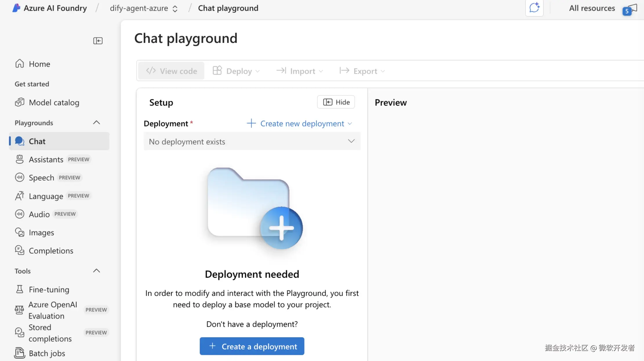This screenshot has width=644, height=361.
Task: Open Model catalog from sidebar
Action: click(x=54, y=102)
